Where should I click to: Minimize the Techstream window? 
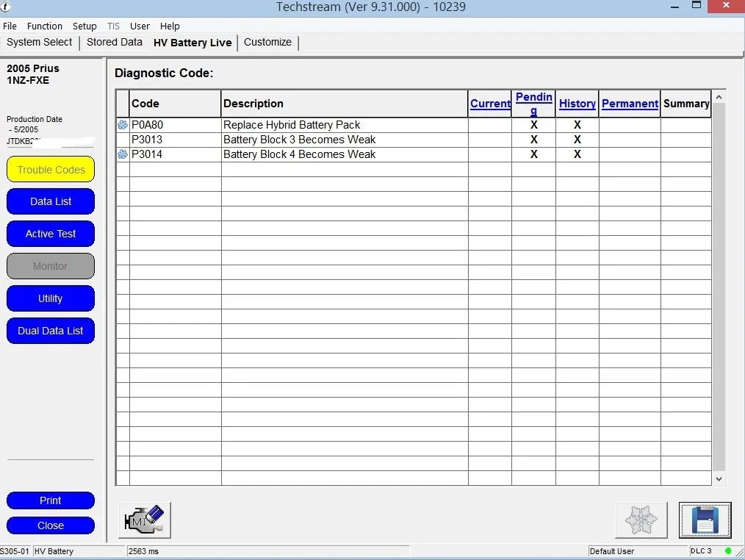[x=674, y=7]
